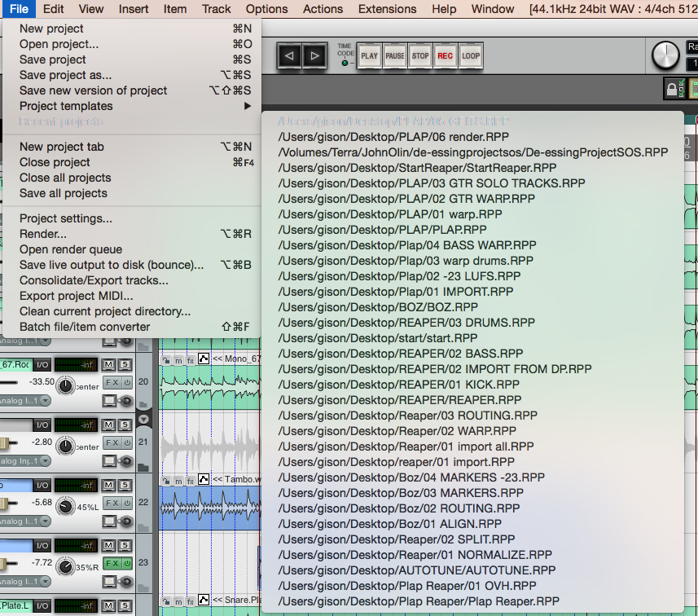Open the FX chain on track 21

click(x=112, y=442)
